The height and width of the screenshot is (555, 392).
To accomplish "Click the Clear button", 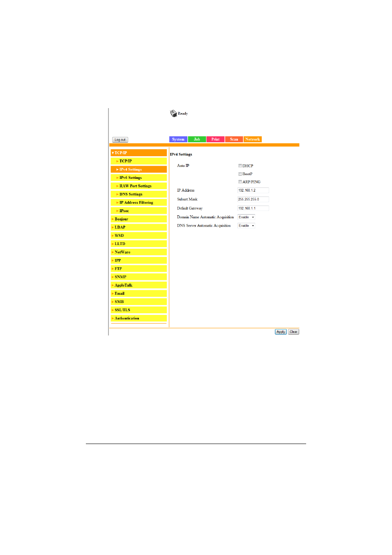I will click(293, 332).
